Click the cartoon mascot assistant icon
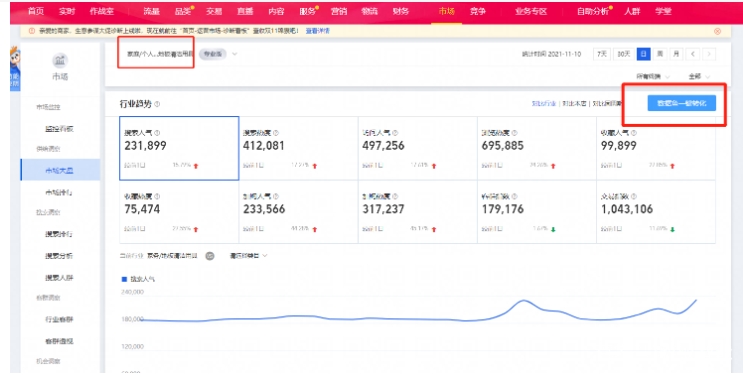This screenshot has height=375, width=743. 15,69
